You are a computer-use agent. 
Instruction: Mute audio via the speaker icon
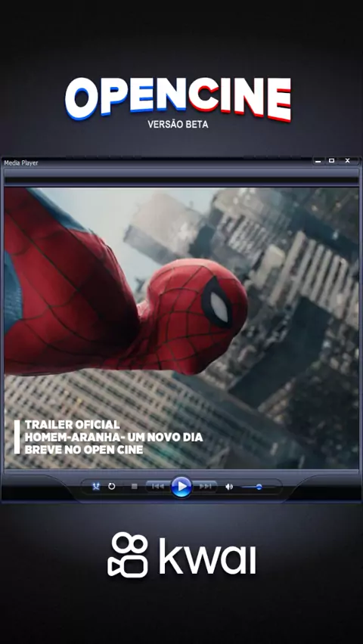point(229,487)
